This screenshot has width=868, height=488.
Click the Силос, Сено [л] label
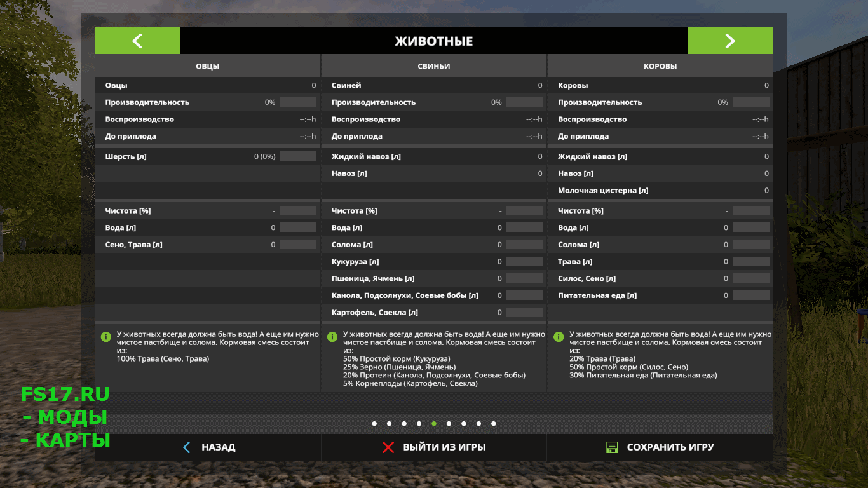tap(587, 279)
